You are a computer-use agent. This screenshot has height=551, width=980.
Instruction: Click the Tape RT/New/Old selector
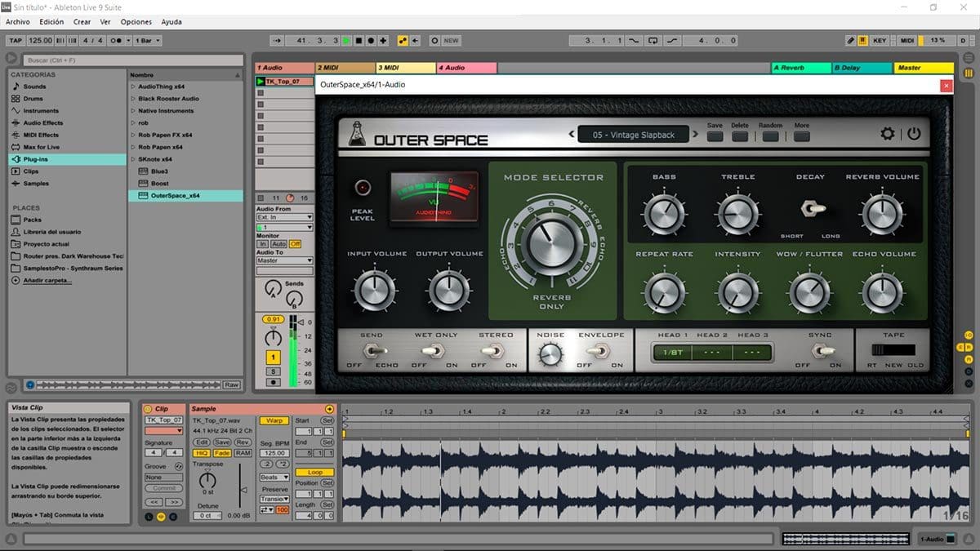(893, 350)
